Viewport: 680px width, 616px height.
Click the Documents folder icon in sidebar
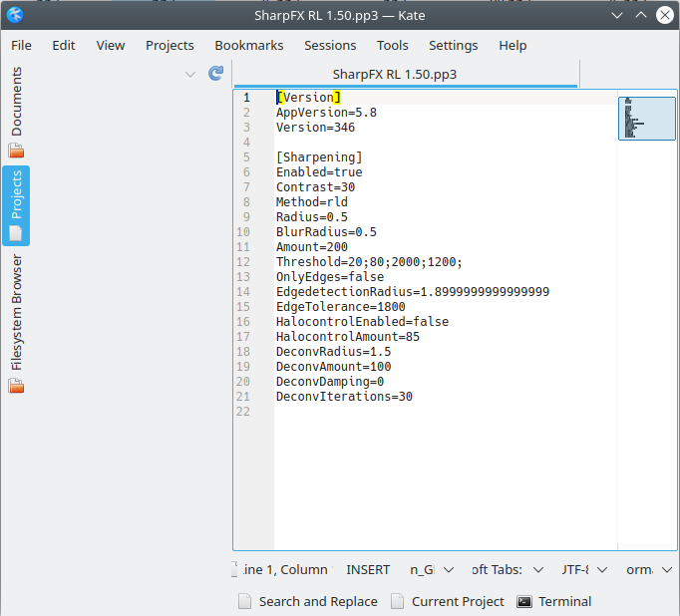coord(16,151)
